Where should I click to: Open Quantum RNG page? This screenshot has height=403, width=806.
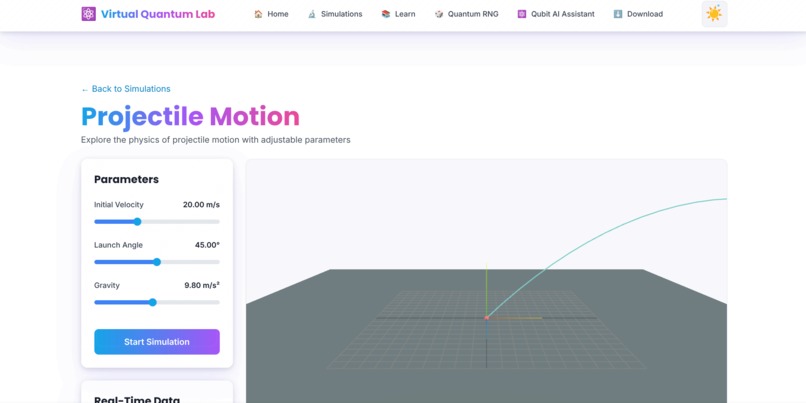[x=467, y=14]
